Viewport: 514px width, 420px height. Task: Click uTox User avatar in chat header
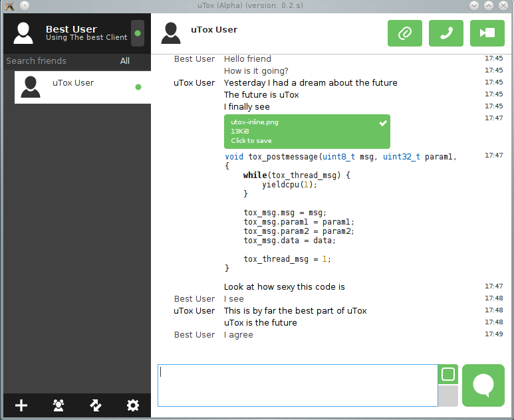tap(171, 33)
